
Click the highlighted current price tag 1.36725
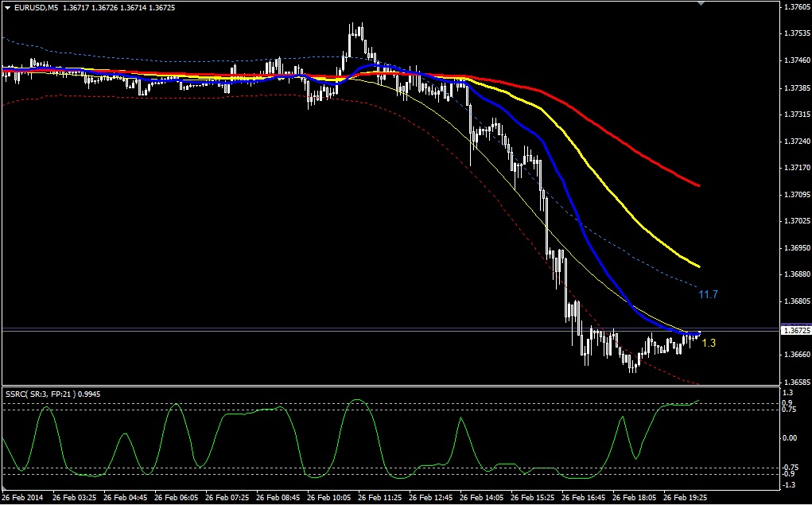point(796,330)
